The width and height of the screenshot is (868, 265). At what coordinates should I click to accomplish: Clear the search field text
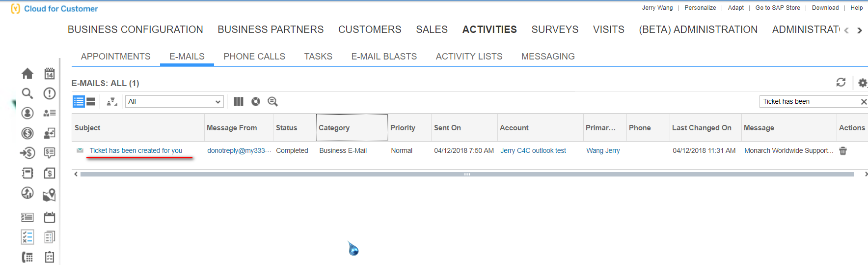click(864, 102)
